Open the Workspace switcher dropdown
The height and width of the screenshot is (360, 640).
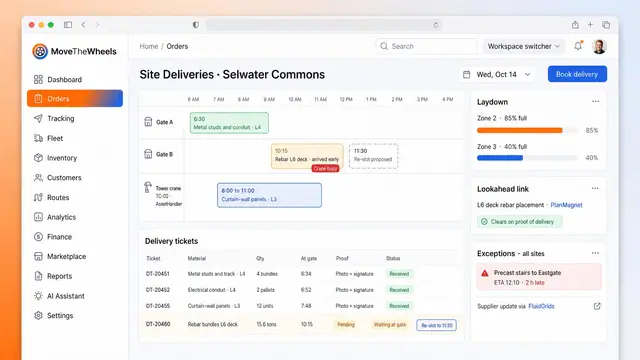point(524,46)
